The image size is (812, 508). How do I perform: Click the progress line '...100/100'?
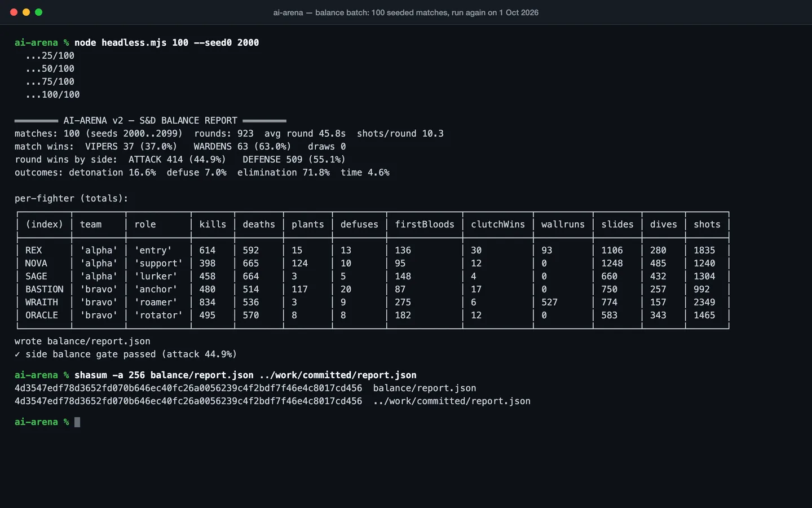pyautogui.click(x=52, y=94)
